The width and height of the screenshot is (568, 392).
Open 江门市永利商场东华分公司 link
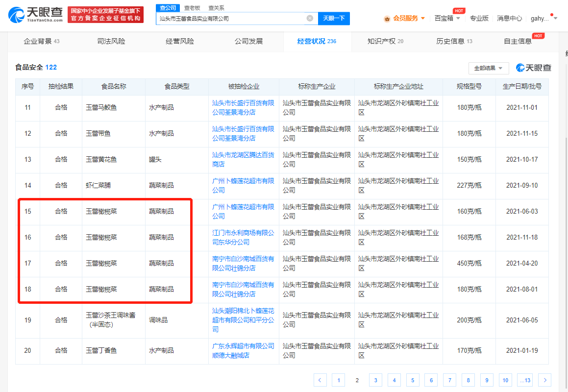tap(243, 237)
